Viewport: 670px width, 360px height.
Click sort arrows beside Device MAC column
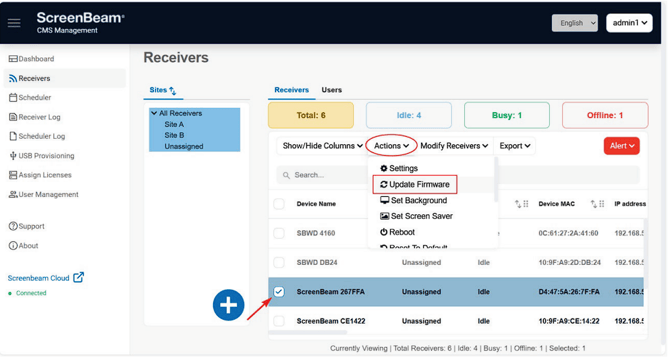click(x=594, y=204)
